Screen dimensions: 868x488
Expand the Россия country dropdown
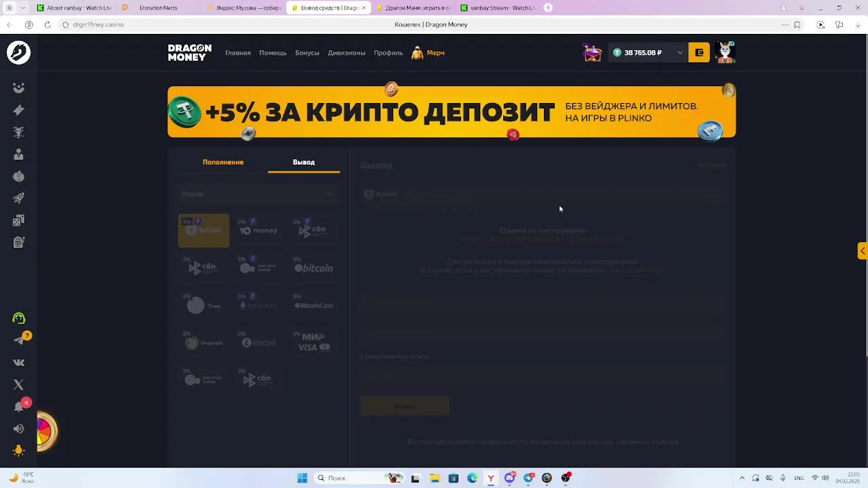tap(258, 194)
